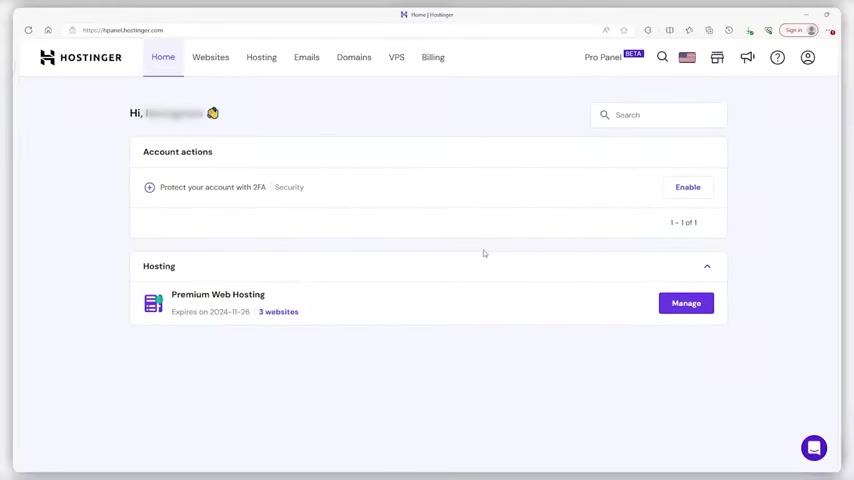Switch to Pro Panel BETA
Screen dimensions: 854x480
[x=614, y=57]
